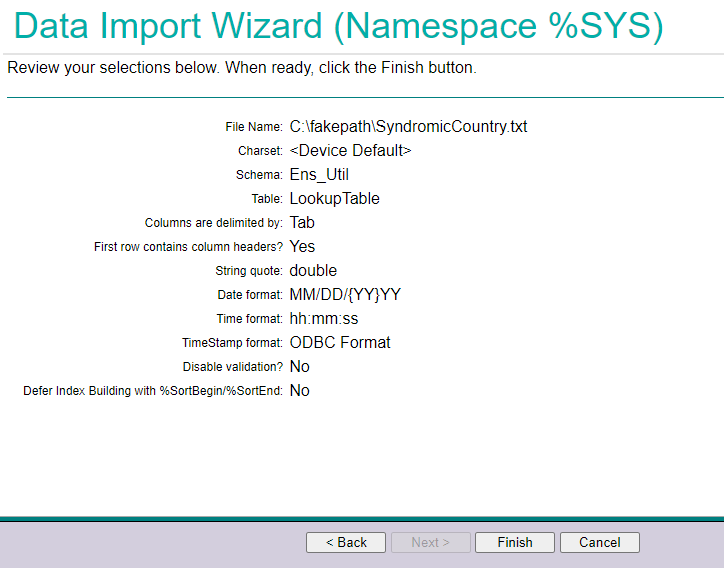Viewport: 724px width, 568px height.
Task: Click the Tab delimiter value
Action: pos(302,222)
